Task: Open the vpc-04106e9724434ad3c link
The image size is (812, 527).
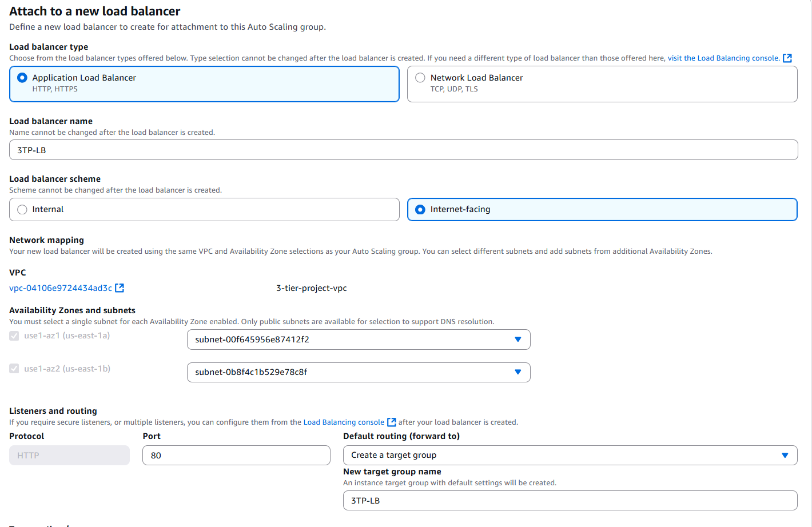Action: pos(61,288)
